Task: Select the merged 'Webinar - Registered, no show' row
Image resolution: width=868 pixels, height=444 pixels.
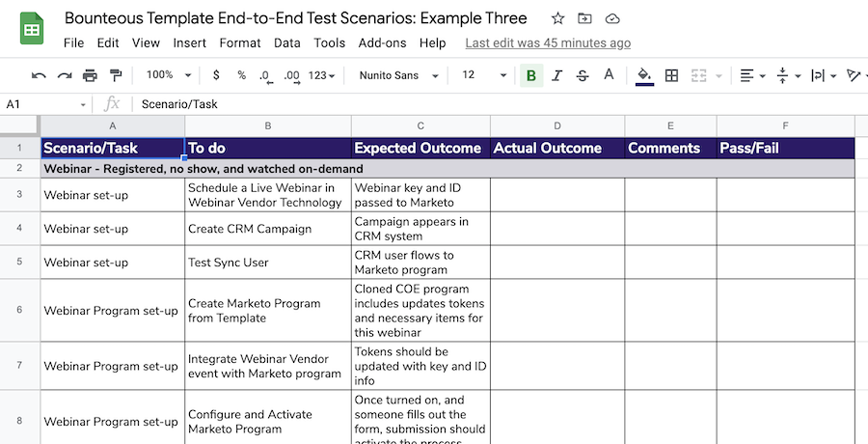Action: tap(448, 169)
